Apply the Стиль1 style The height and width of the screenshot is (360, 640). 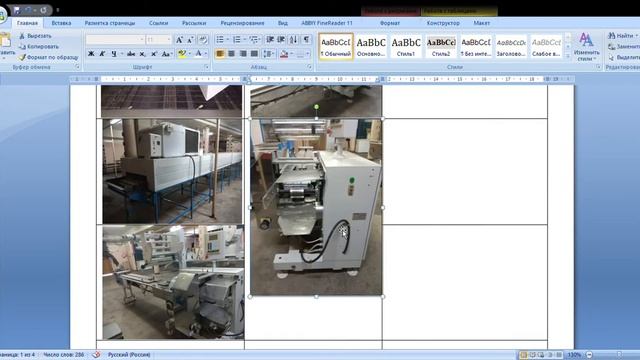click(406, 46)
